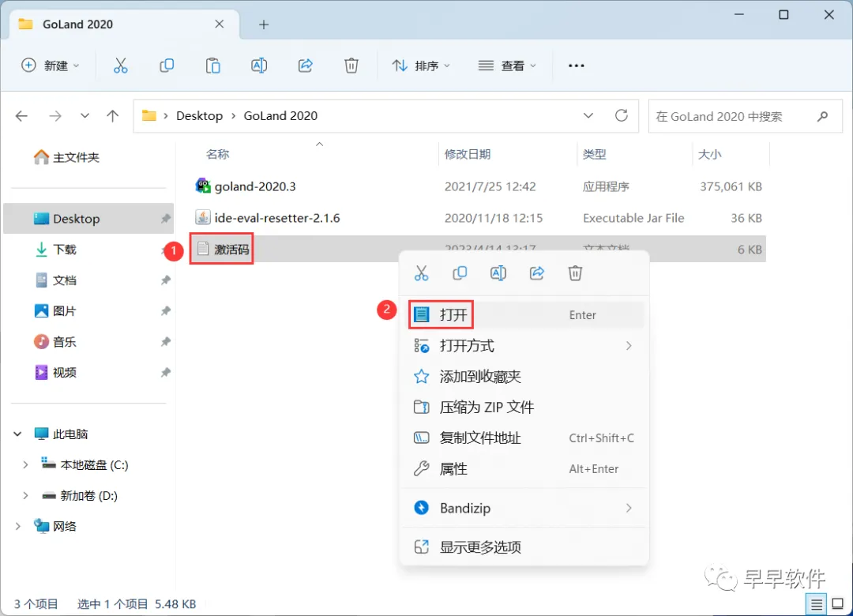Image resolution: width=853 pixels, height=616 pixels.
Task: Go back with the left arrow button
Action: 22,116
